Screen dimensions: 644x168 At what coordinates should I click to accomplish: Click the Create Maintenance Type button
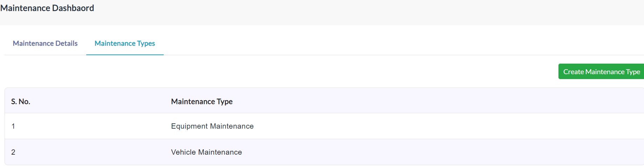pyautogui.click(x=601, y=71)
